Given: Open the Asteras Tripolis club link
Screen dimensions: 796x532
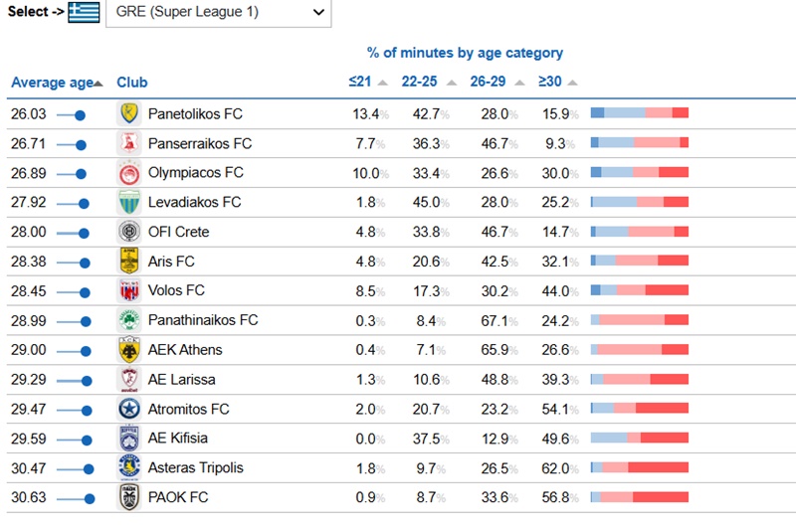Looking at the screenshot, I should (x=195, y=468).
